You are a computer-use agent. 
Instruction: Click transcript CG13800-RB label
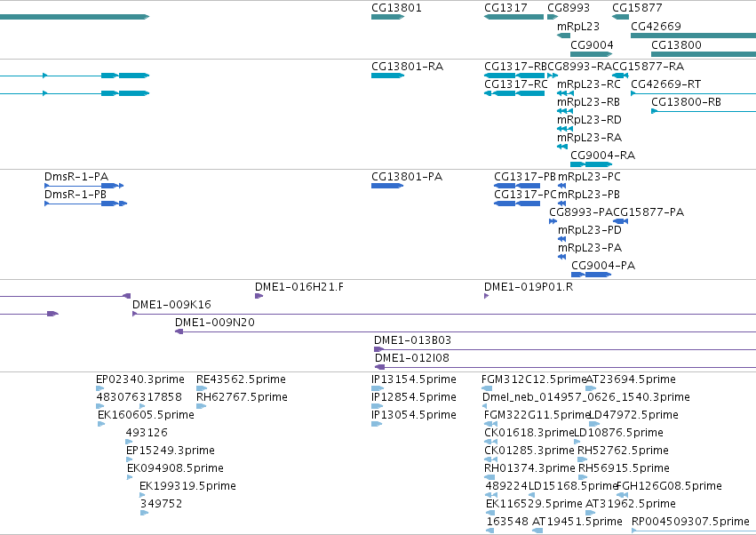point(686,102)
